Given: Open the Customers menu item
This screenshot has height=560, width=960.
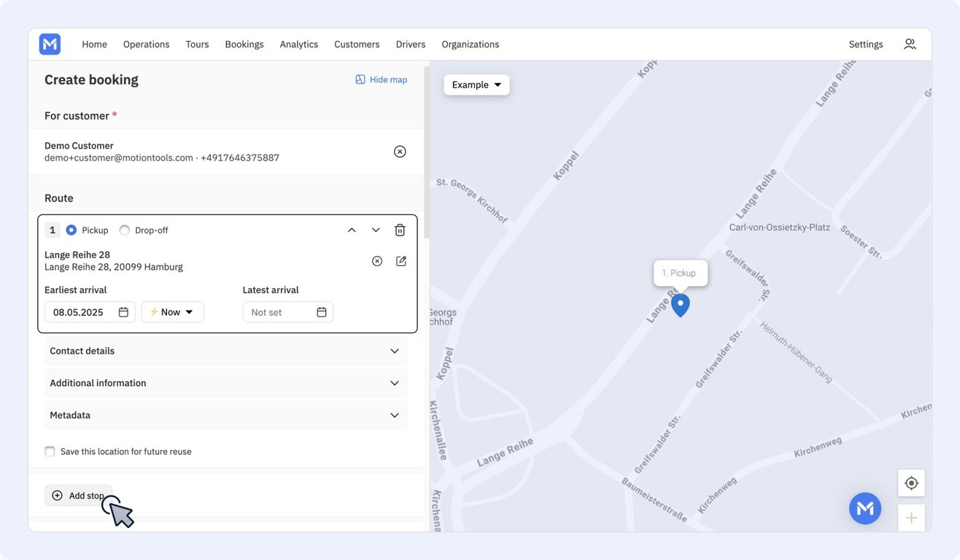Looking at the screenshot, I should tap(357, 44).
